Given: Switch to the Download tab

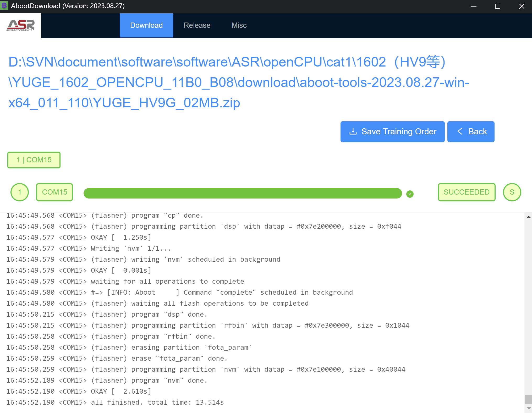Looking at the screenshot, I should tap(146, 25).
